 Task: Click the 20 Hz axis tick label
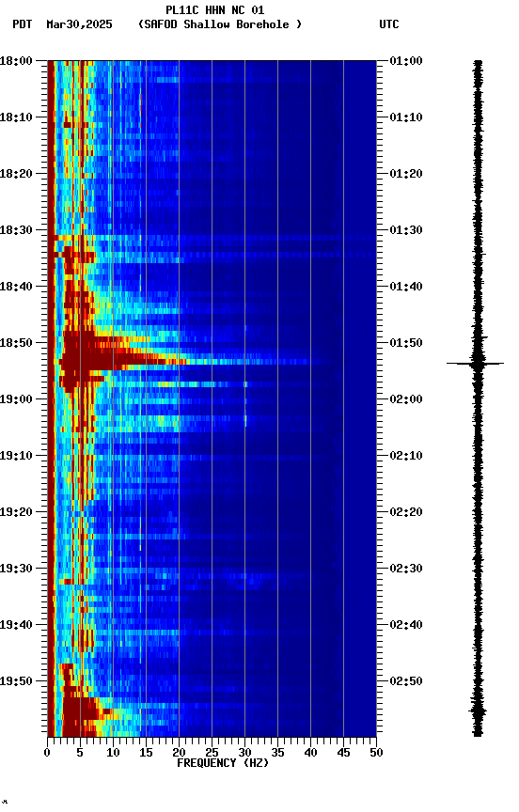179,754
